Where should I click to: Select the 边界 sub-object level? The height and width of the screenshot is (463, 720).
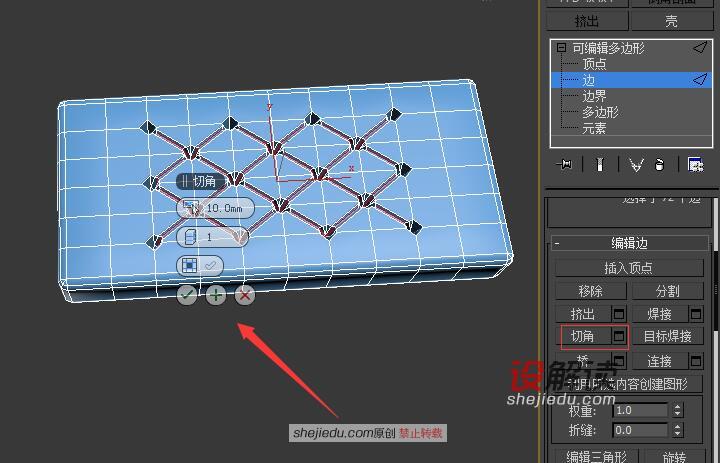click(594, 96)
